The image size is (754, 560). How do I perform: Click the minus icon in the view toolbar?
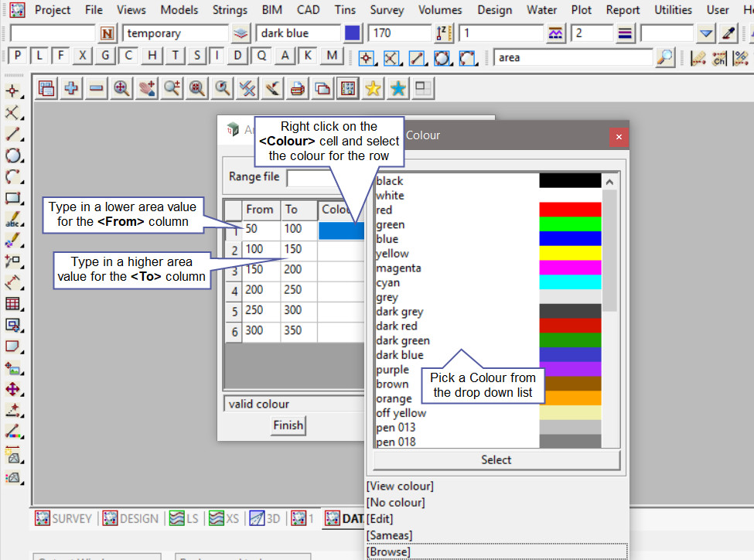pyautogui.click(x=96, y=88)
